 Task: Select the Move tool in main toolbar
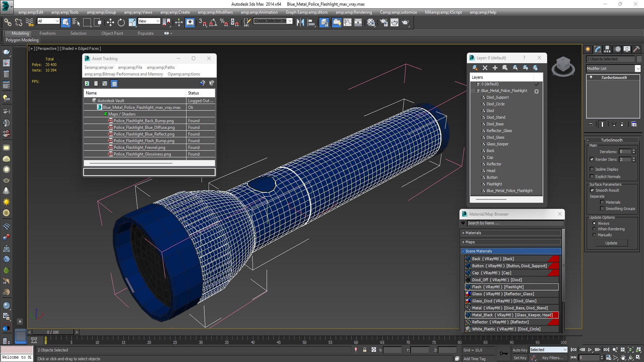tap(110, 22)
